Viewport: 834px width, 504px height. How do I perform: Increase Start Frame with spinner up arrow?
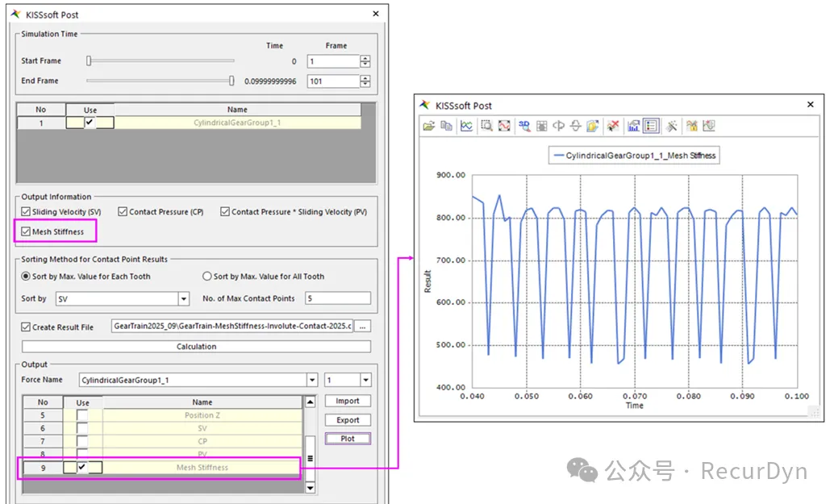coord(365,58)
